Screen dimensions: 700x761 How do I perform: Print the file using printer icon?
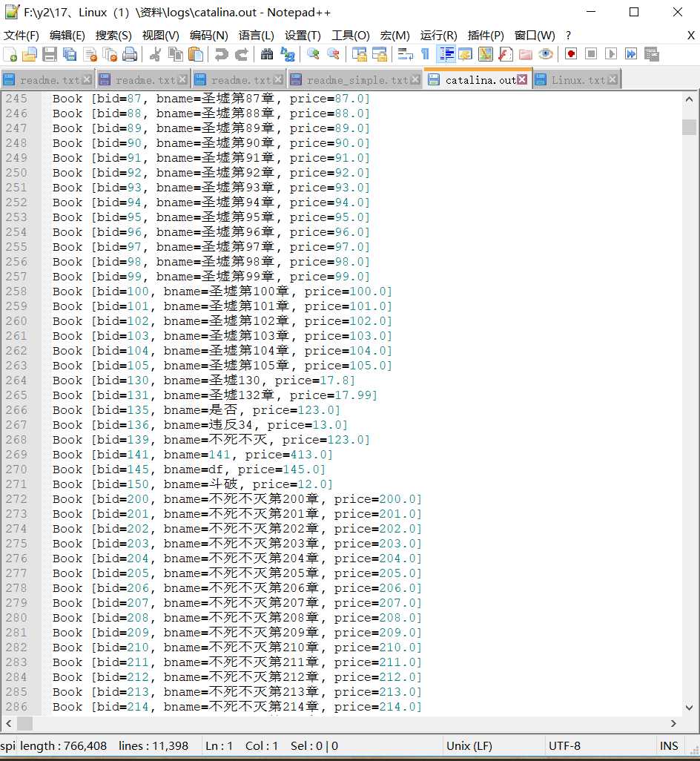point(130,54)
